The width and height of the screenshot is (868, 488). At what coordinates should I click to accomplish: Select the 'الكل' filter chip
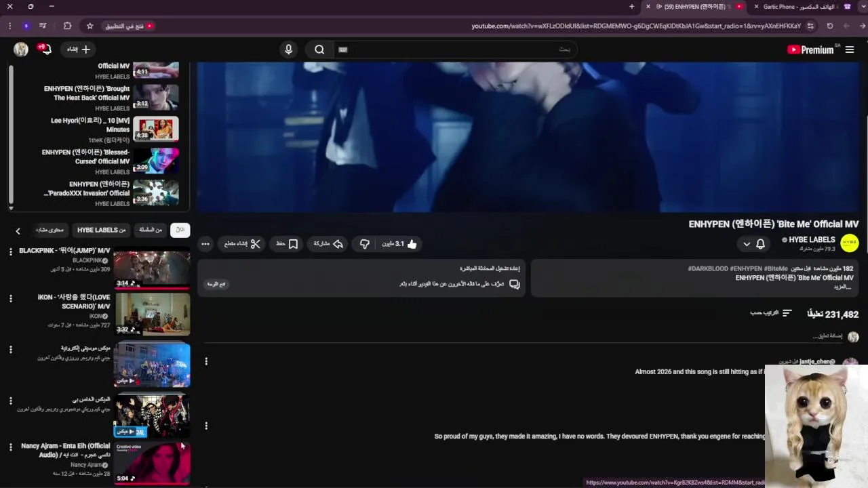(x=180, y=230)
